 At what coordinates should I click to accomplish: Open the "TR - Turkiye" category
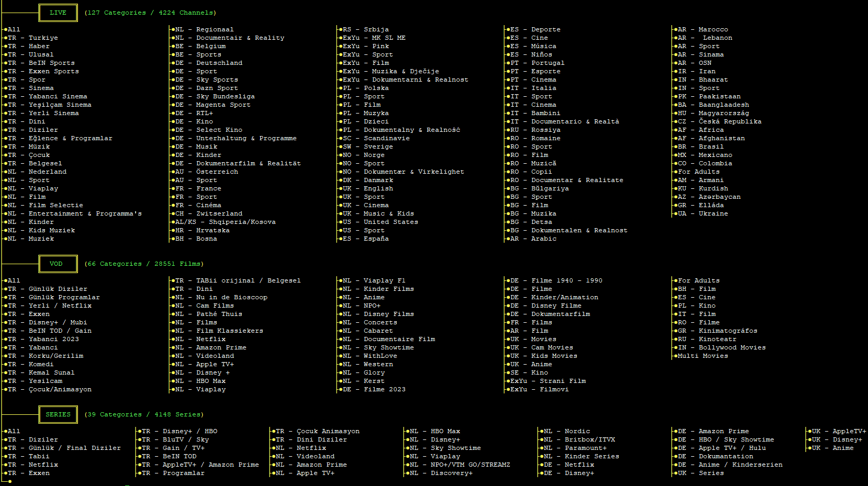[x=33, y=38]
